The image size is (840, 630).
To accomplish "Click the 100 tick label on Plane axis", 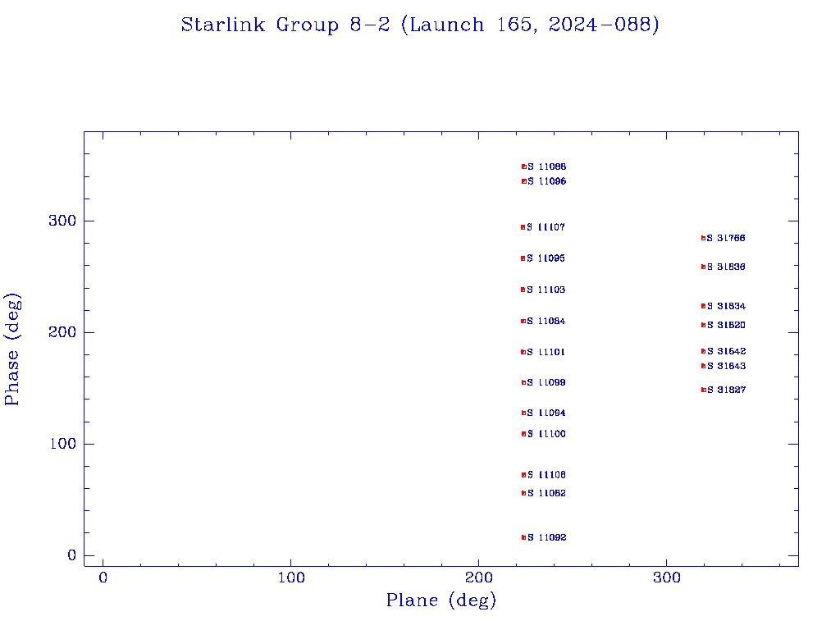I will point(291,577).
